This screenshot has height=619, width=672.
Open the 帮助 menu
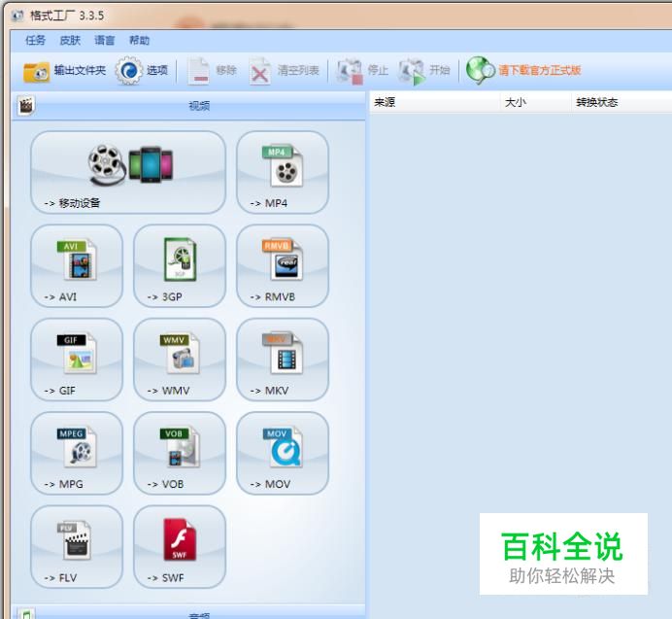coord(139,40)
